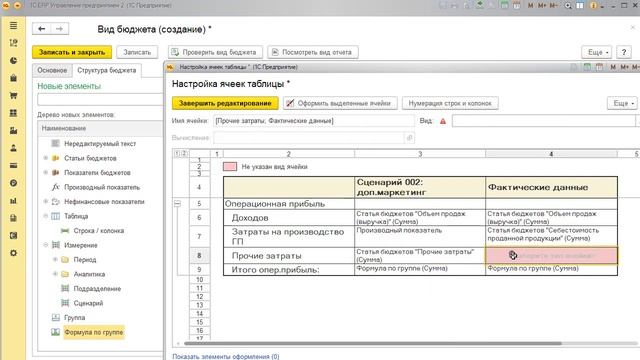
Task: Open the main menu hamburger icon
Action: (x=13, y=25)
